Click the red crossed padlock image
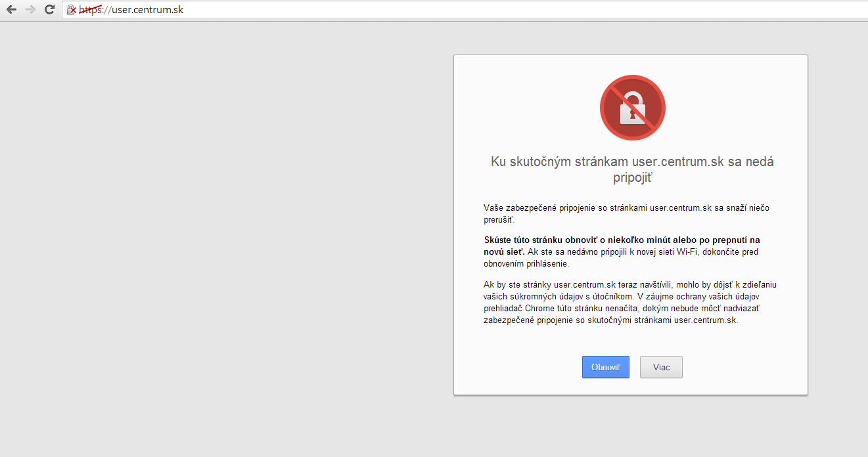This screenshot has width=868, height=457. pyautogui.click(x=632, y=108)
